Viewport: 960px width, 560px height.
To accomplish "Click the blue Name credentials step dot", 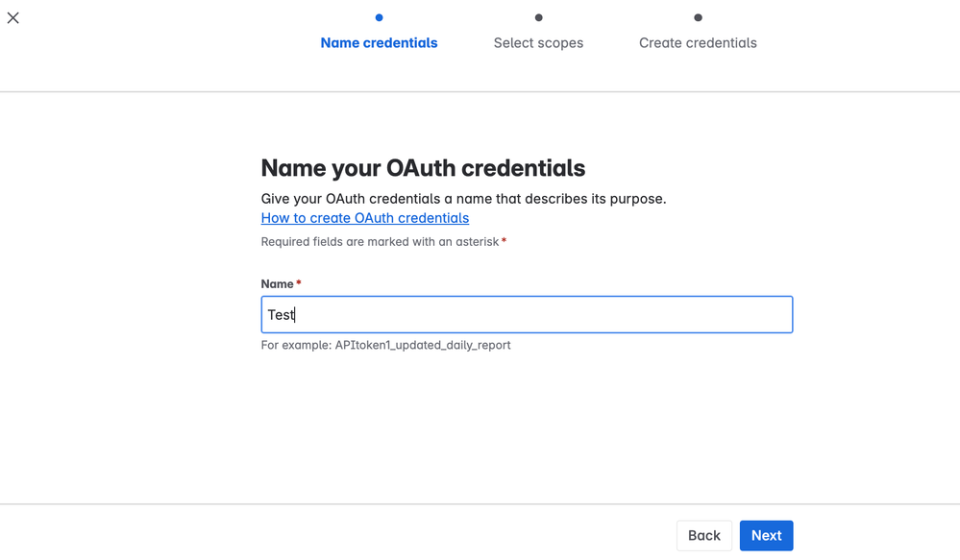I will tap(380, 17).
